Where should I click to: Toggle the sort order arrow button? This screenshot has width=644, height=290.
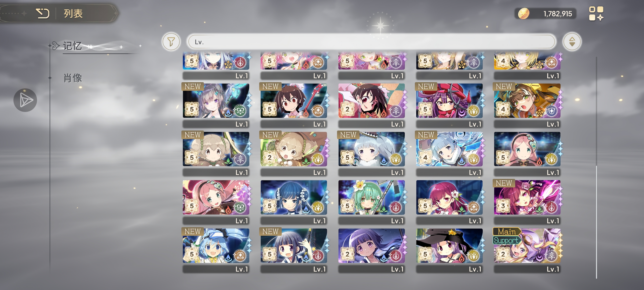[572, 42]
